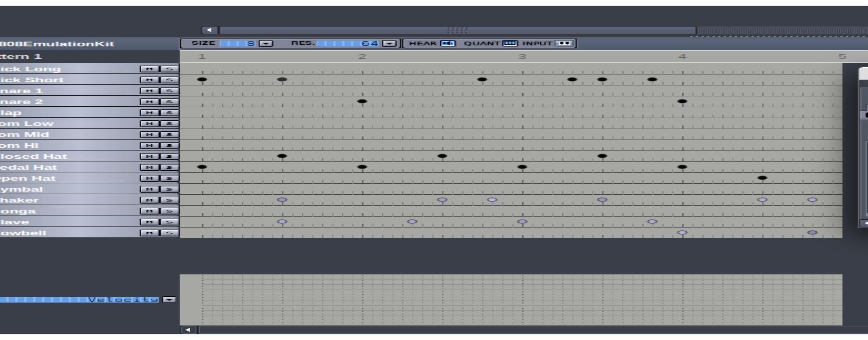Toggle the QUANT quantize icon

[x=510, y=43]
